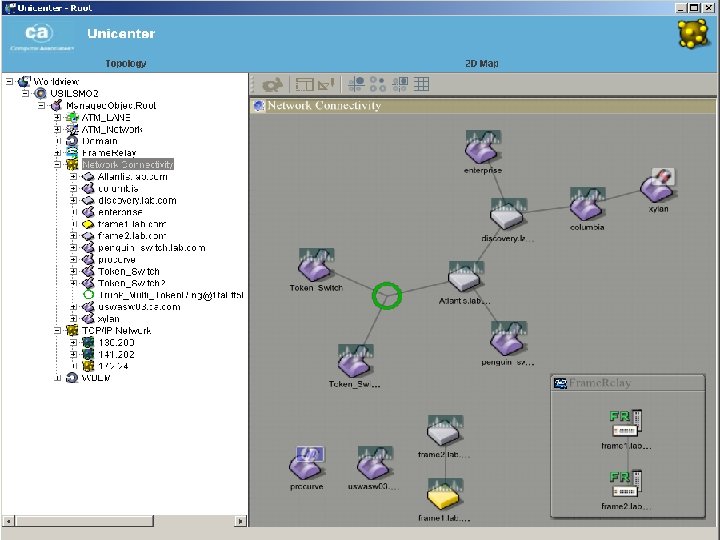Expand the ATM_Network tree node

57,129
